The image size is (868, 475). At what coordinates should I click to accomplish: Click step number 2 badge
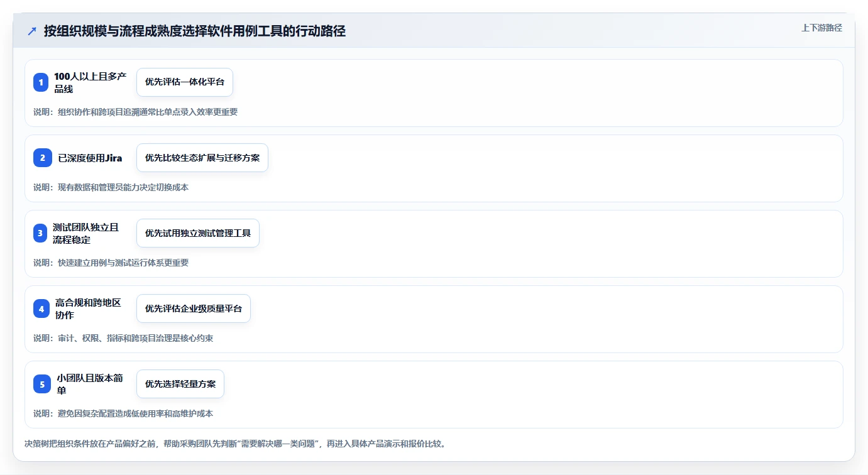pyautogui.click(x=43, y=158)
